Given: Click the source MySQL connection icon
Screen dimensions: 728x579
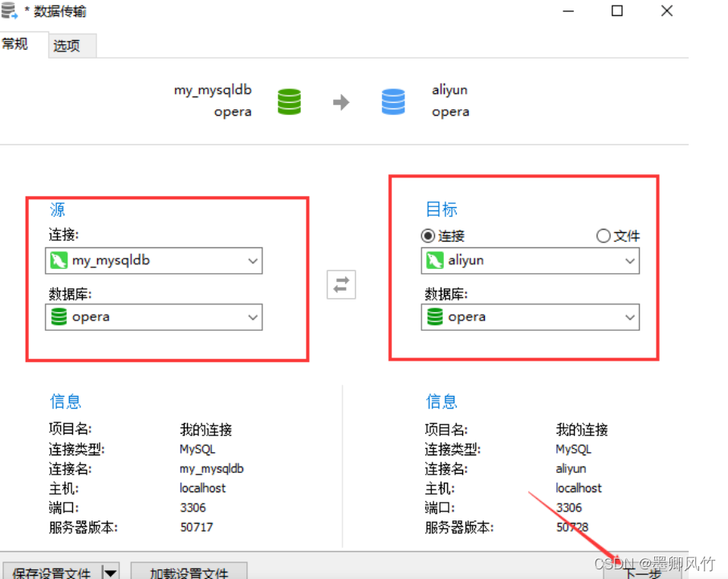Looking at the screenshot, I should point(56,260).
